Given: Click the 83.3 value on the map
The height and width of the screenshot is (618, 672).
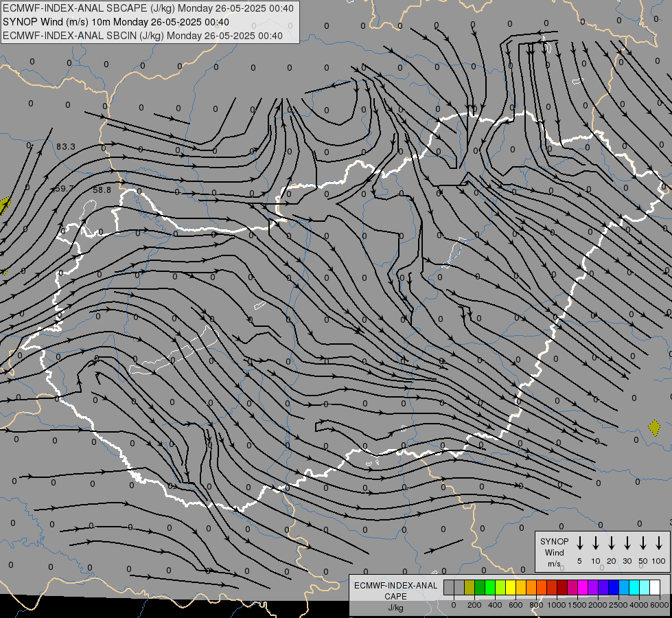Looking at the screenshot, I should (x=66, y=147).
